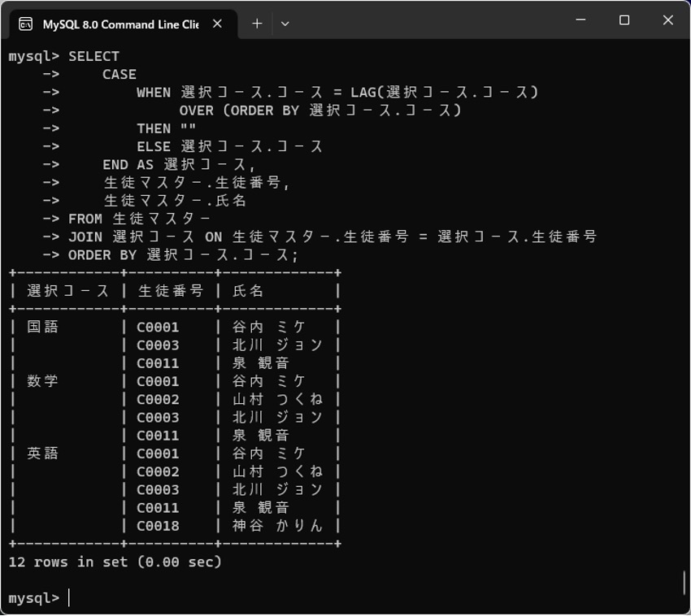Click the 氏名 column header
Screen dimensions: 691x616
point(248,291)
